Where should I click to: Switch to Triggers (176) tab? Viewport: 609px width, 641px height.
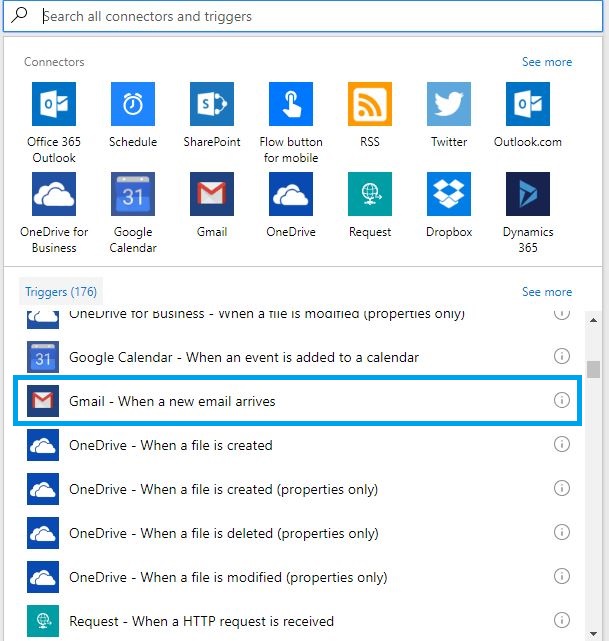point(61,291)
